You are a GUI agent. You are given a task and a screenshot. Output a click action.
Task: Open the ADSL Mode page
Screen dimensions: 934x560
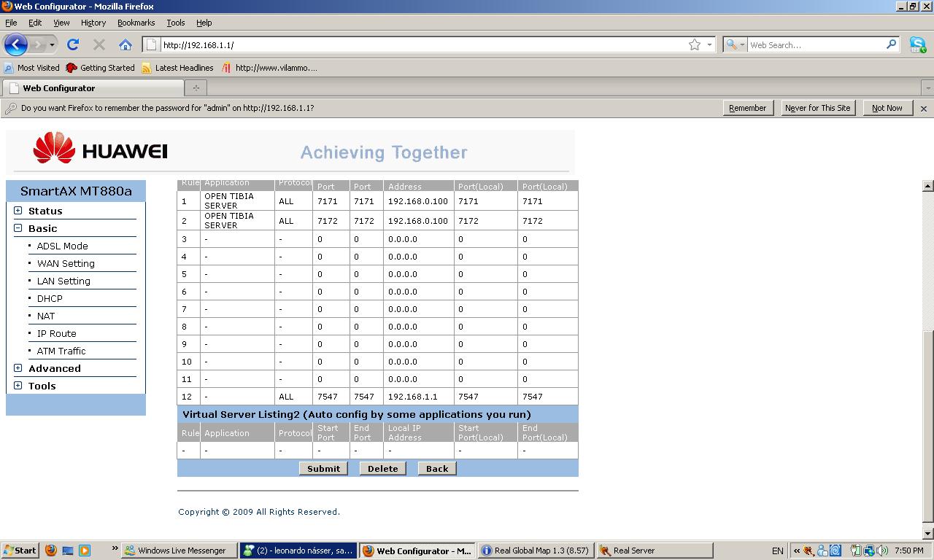click(x=62, y=246)
